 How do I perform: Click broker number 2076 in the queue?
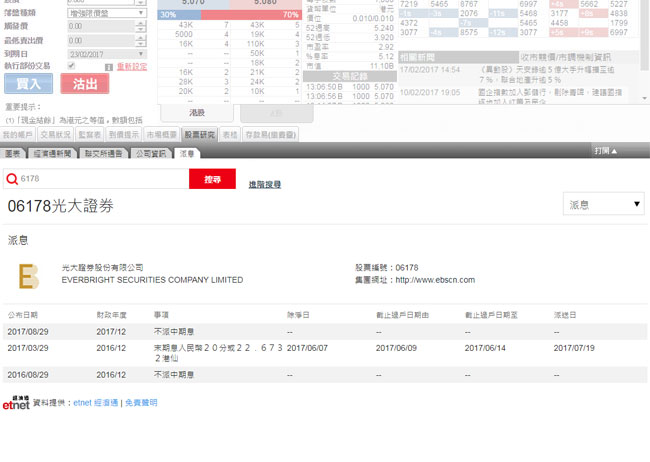[x=469, y=14]
